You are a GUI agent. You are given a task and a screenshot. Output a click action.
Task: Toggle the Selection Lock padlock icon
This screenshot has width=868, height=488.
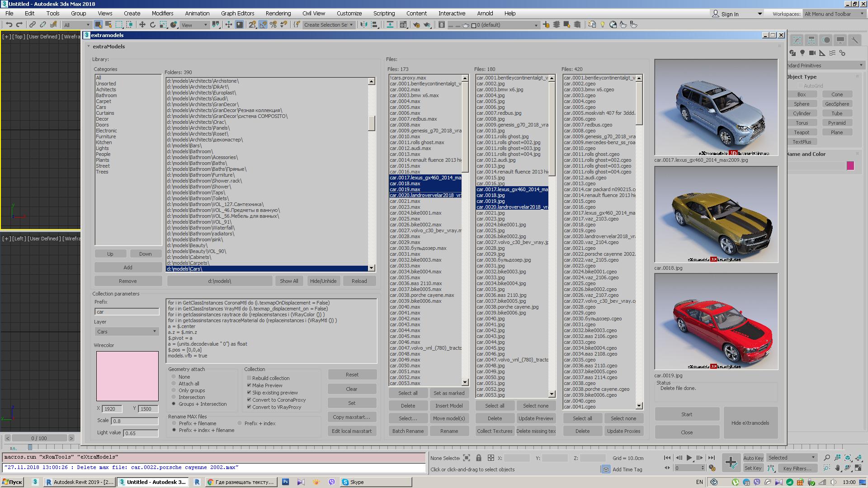click(479, 458)
